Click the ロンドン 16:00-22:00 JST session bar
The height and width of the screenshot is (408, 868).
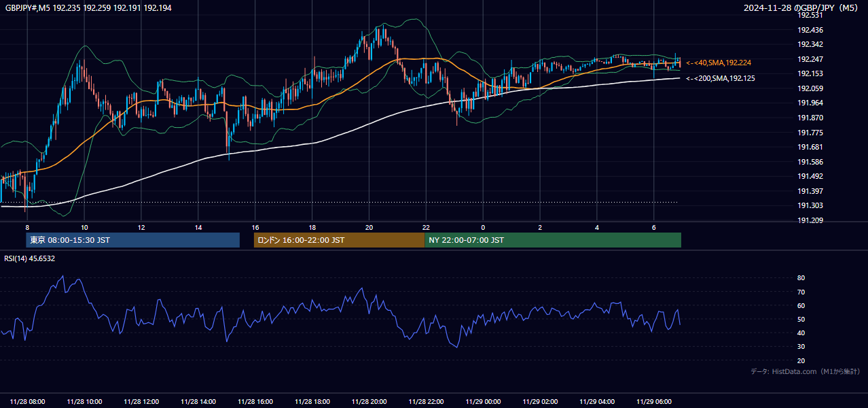pyautogui.click(x=339, y=240)
